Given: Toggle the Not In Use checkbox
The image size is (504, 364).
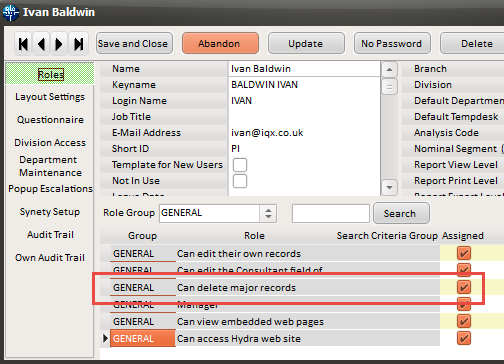Looking at the screenshot, I should (240, 181).
